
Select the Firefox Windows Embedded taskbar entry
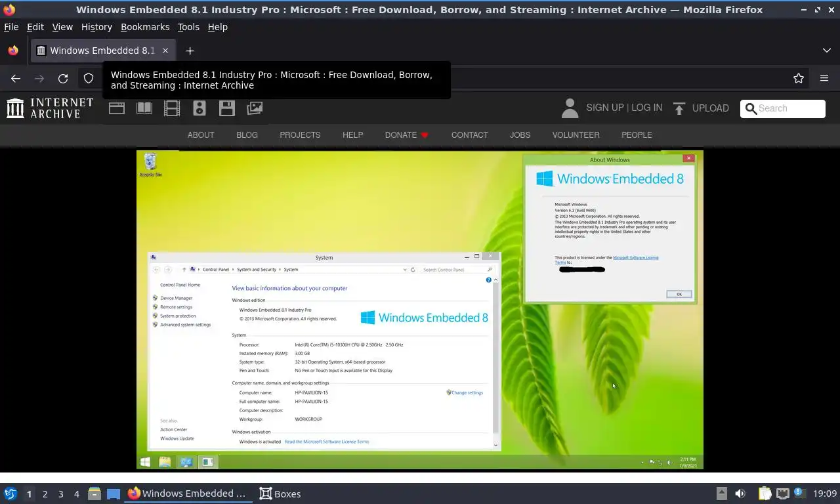point(190,493)
